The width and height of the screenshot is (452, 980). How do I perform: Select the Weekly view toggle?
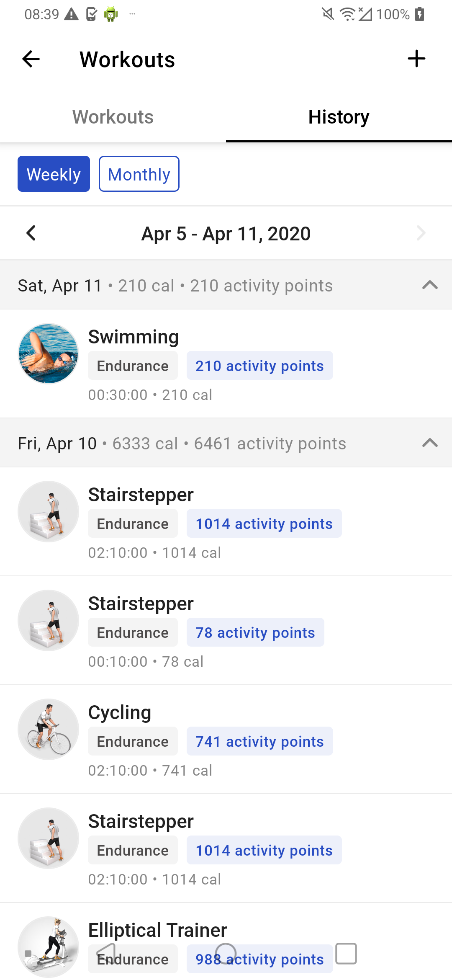(x=54, y=174)
